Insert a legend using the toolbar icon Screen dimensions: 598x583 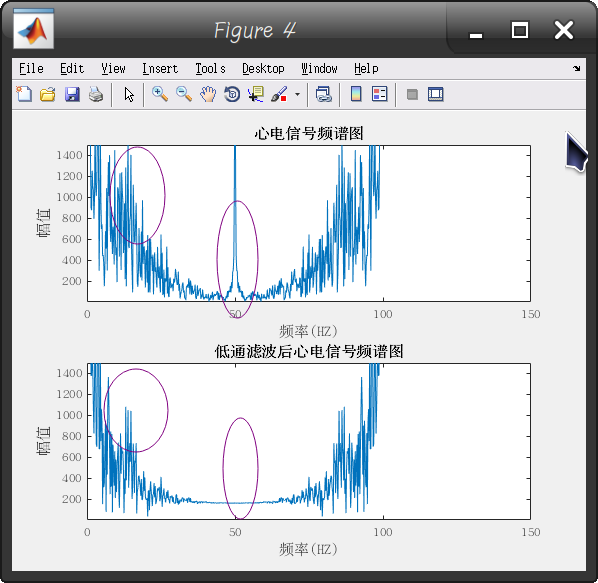pyautogui.click(x=379, y=94)
